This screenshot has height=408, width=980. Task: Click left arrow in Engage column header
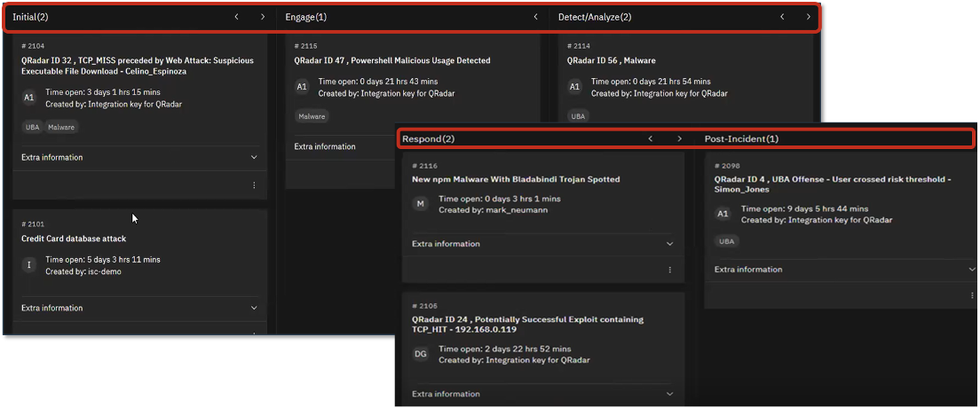point(535,17)
